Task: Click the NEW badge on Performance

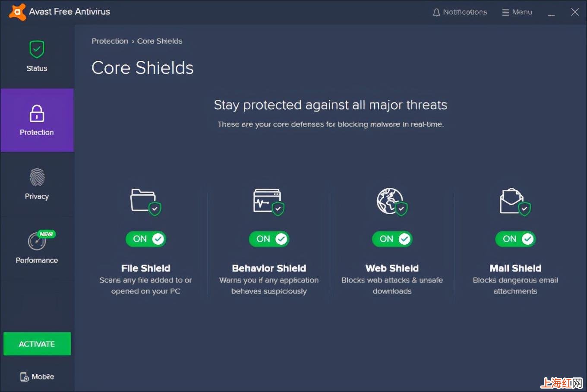Action: coord(46,234)
